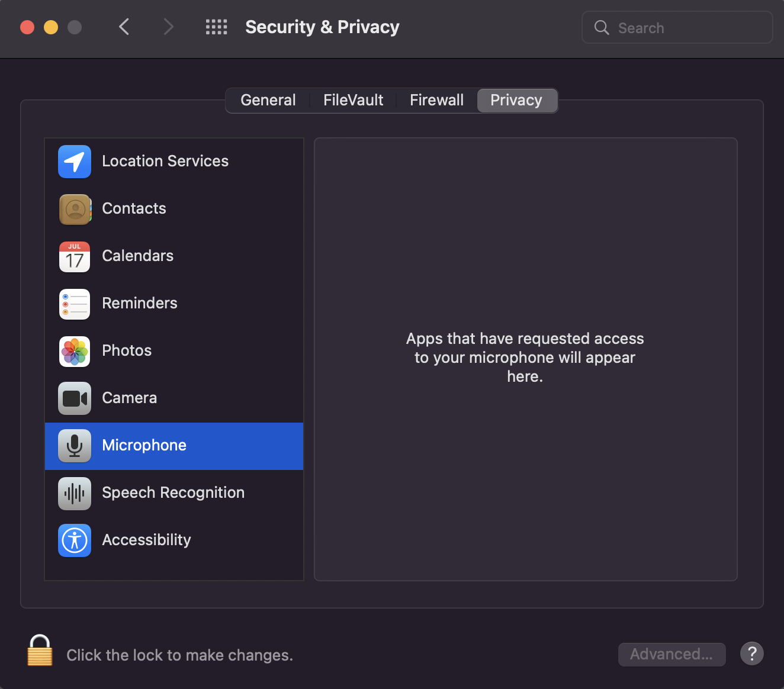
Task: Close the Security & Privacy window
Action: 27,27
